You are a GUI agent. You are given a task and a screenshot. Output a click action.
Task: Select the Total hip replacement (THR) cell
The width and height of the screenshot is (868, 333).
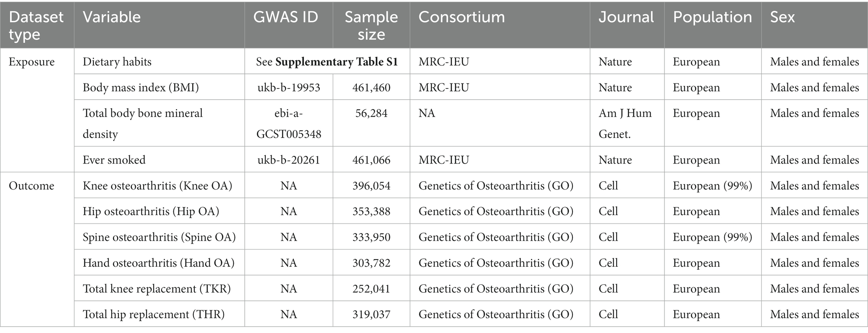click(159, 314)
